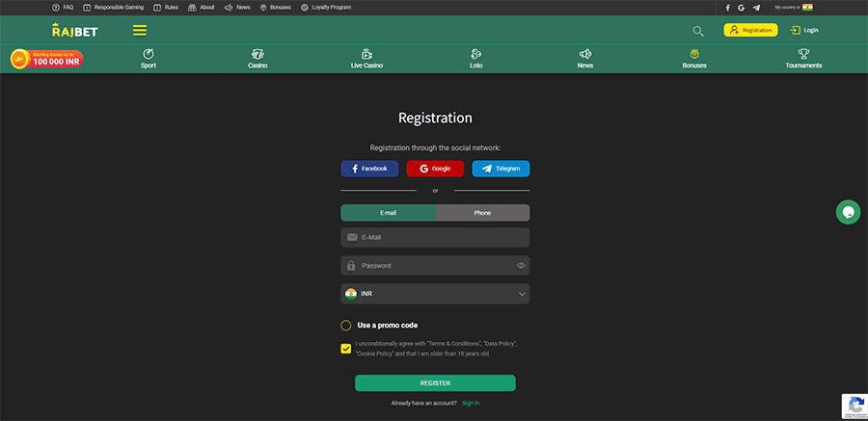Switch to the Phone registration tab
The image size is (868, 421).
click(483, 213)
